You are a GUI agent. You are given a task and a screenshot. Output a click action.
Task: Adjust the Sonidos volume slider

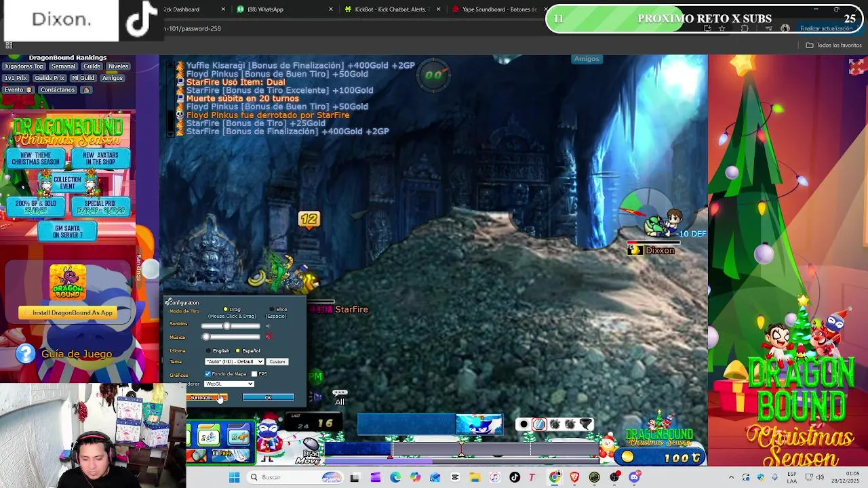tap(231, 326)
